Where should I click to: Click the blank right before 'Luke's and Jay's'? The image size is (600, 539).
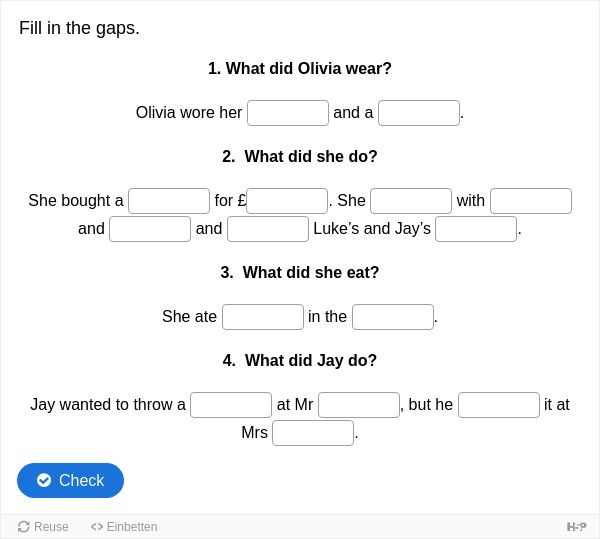click(x=268, y=229)
